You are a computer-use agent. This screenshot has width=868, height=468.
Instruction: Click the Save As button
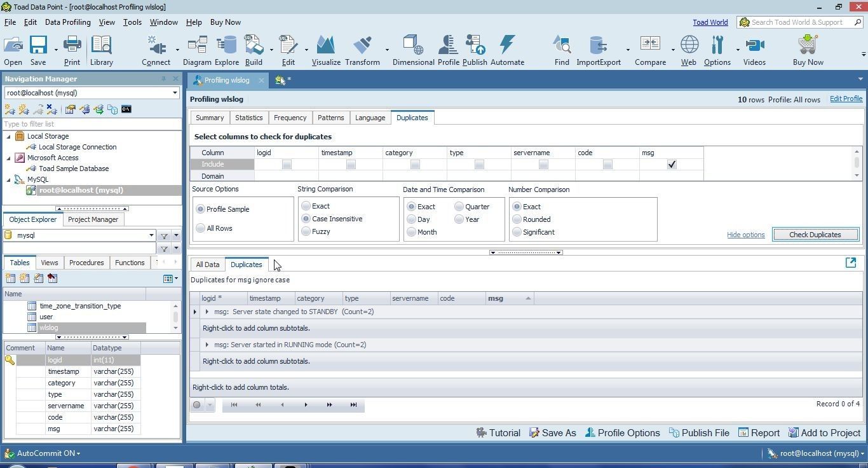(x=553, y=433)
